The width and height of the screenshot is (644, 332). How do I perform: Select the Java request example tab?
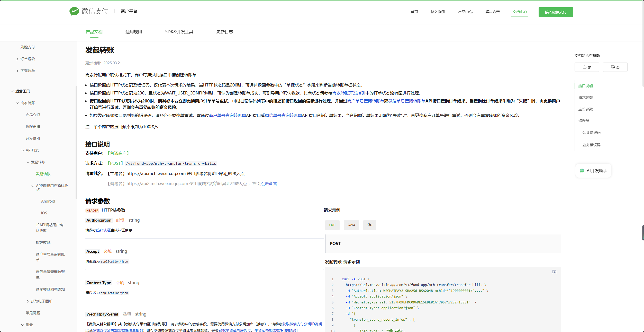pyautogui.click(x=351, y=225)
